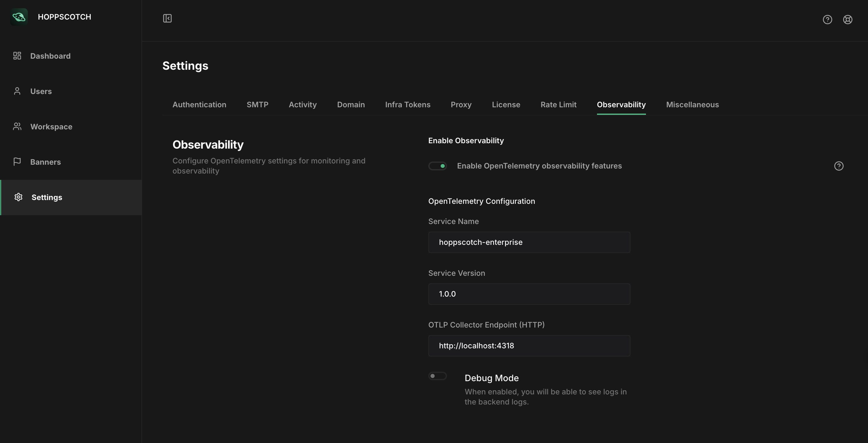868x443 pixels.
Task: Switch to the Authentication tab
Action: point(199,105)
